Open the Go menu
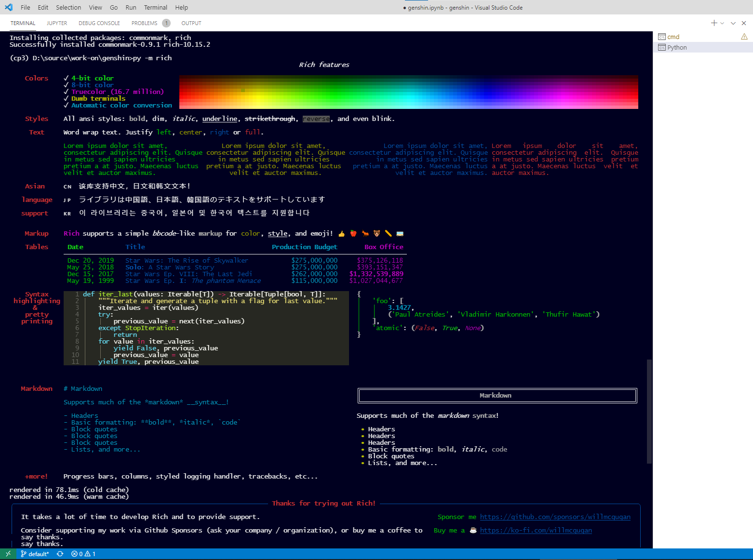Image resolution: width=753 pixels, height=560 pixels. (x=114, y=7)
